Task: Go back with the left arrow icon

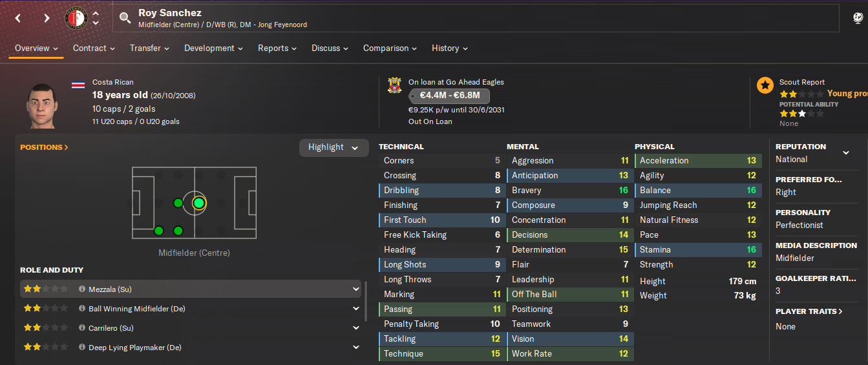Action: coord(18,18)
